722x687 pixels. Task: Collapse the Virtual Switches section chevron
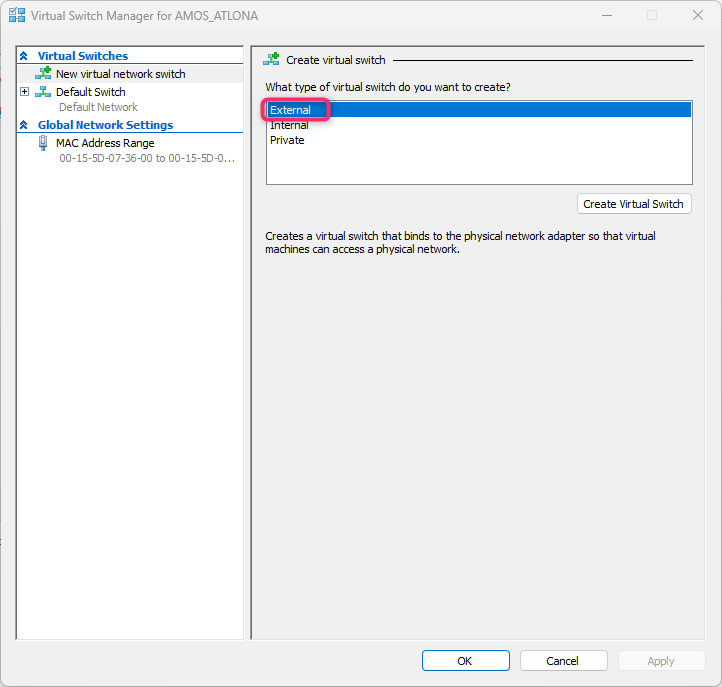[x=24, y=56]
